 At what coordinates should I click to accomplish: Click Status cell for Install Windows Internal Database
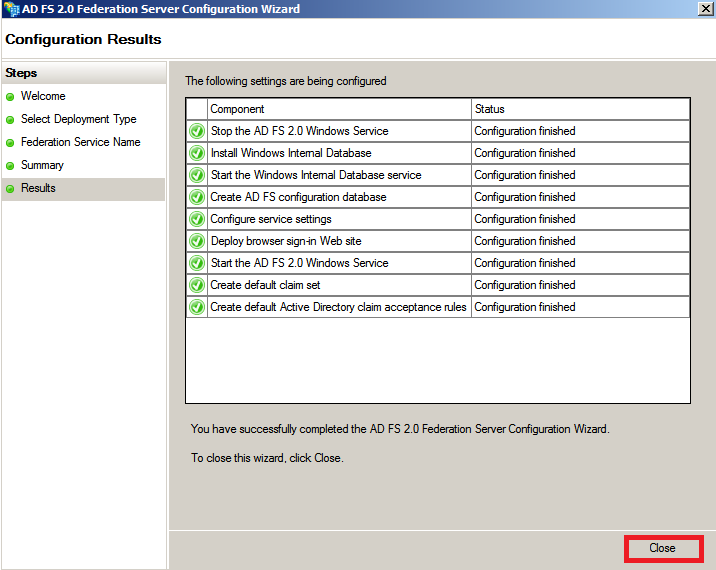coord(580,153)
